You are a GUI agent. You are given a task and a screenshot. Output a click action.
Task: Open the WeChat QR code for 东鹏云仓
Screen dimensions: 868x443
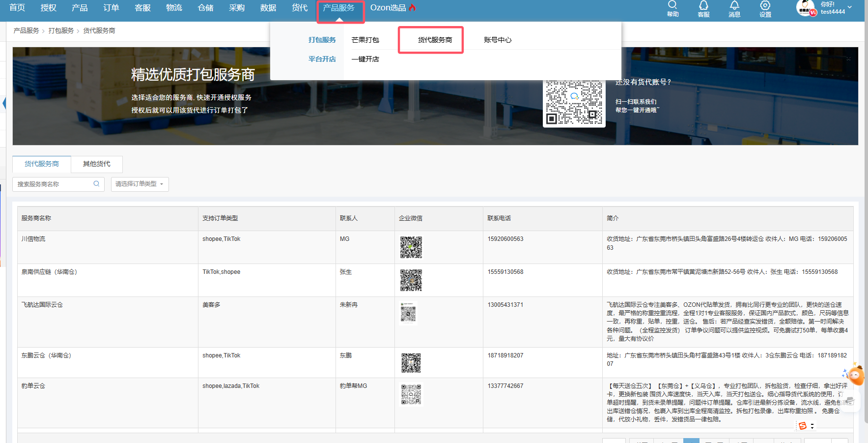[411, 363]
